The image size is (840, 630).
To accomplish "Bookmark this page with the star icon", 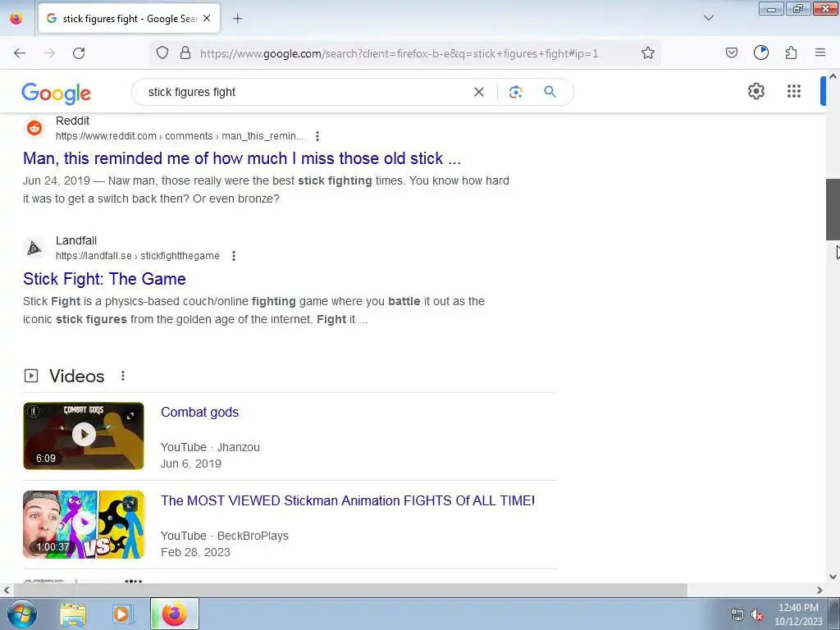I will [x=648, y=53].
